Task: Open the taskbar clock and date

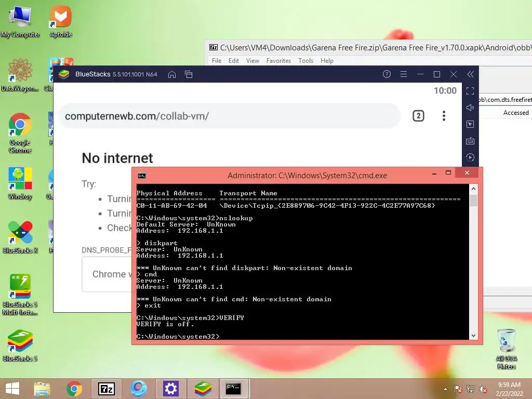Action: pos(509,389)
